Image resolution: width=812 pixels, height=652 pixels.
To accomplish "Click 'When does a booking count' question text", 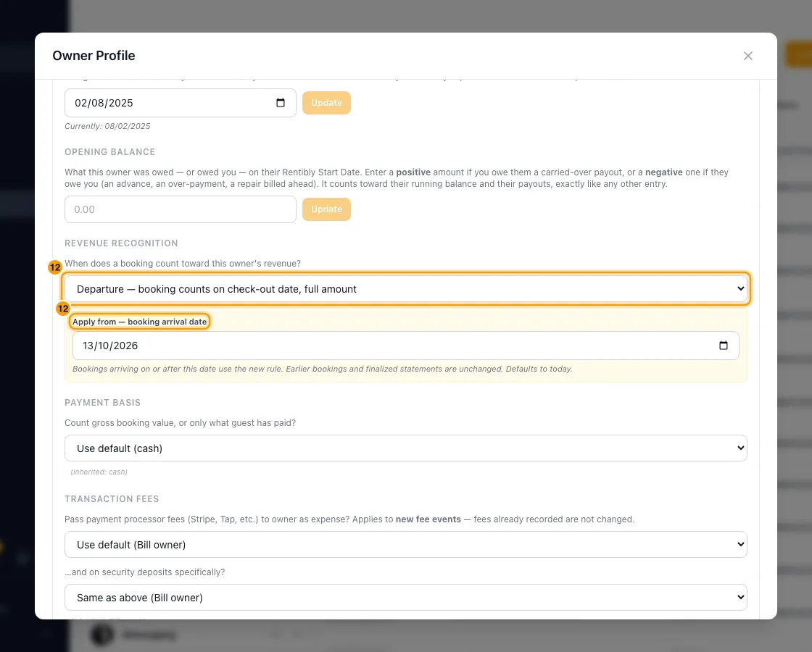I will [183, 264].
